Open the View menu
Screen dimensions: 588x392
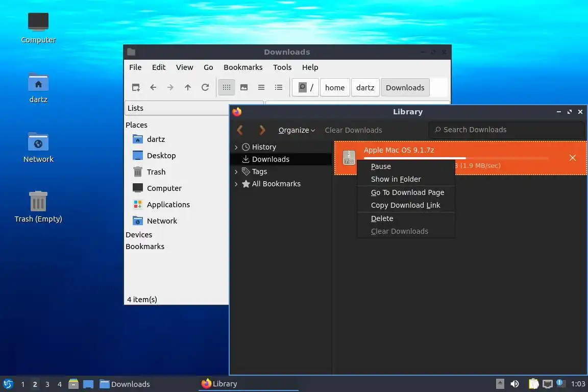tap(184, 67)
